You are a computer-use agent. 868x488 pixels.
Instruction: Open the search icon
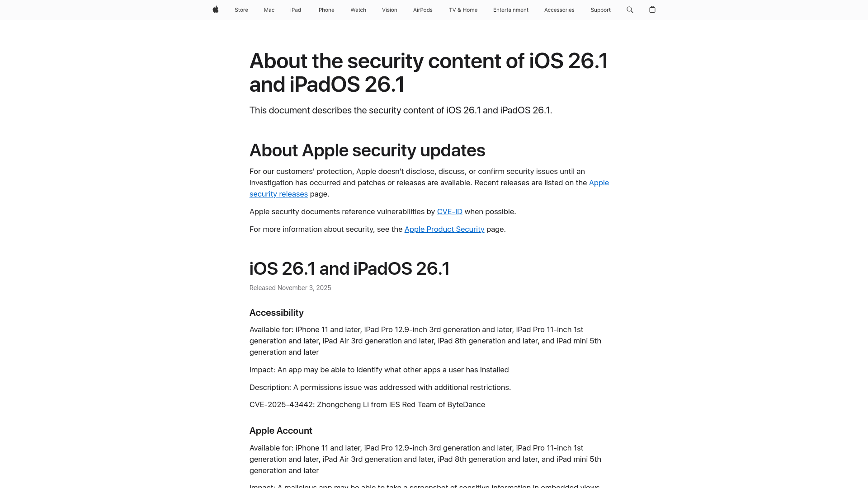click(629, 9)
